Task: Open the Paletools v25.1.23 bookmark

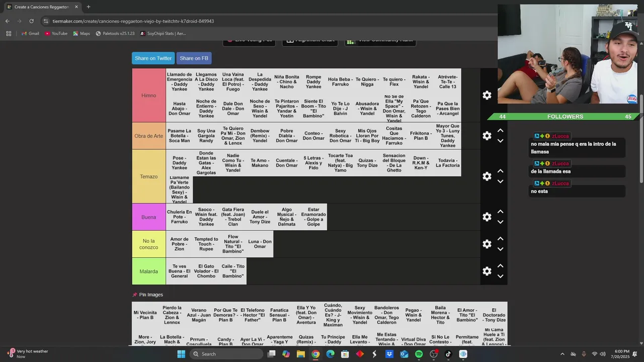Action: click(x=115, y=34)
